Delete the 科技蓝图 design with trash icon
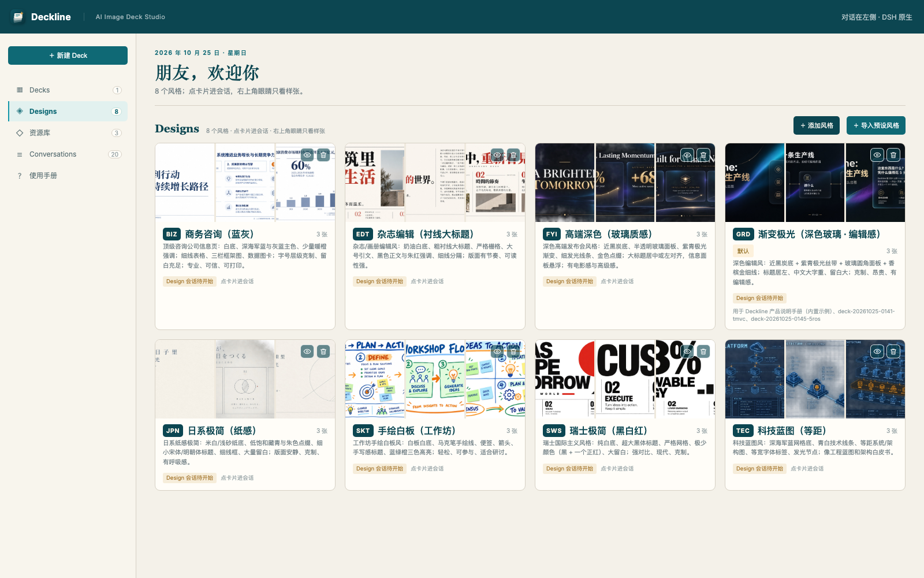This screenshot has height=578, width=924. [x=893, y=351]
